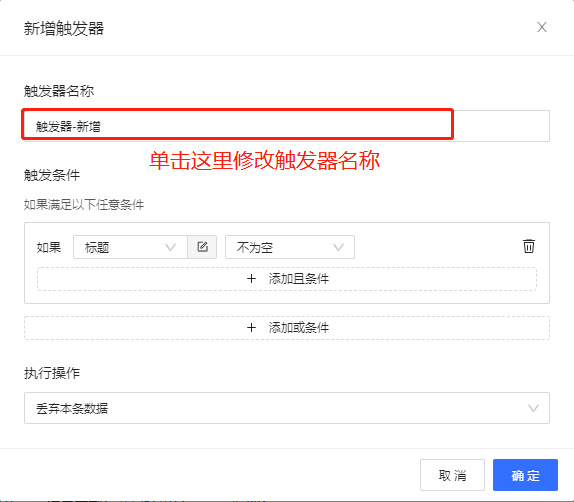574x502 pixels.
Task: Open the 不为空 operator dropdown
Action: tap(290, 247)
